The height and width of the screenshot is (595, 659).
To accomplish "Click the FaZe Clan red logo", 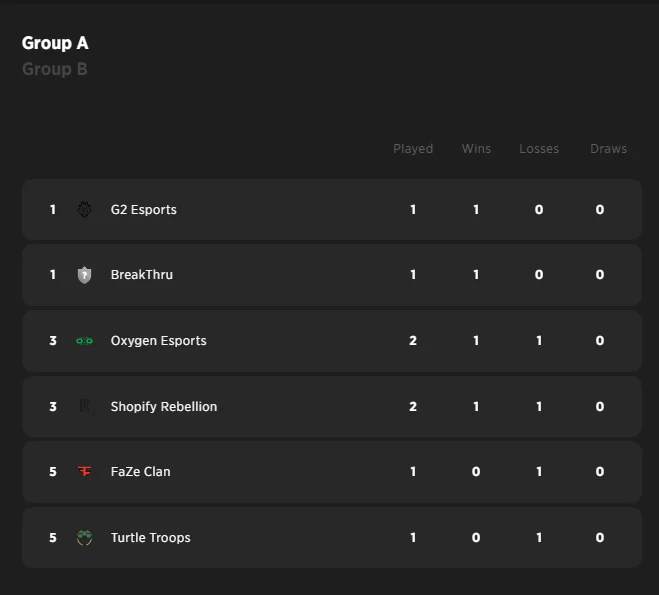I will [84, 471].
